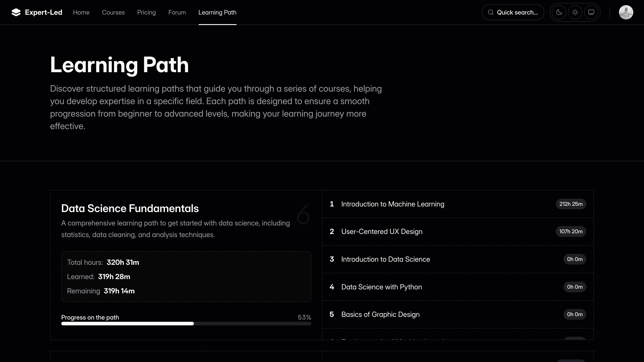Image resolution: width=644 pixels, height=362 pixels.
Task: Navigate to the Pricing page
Action: tap(146, 12)
